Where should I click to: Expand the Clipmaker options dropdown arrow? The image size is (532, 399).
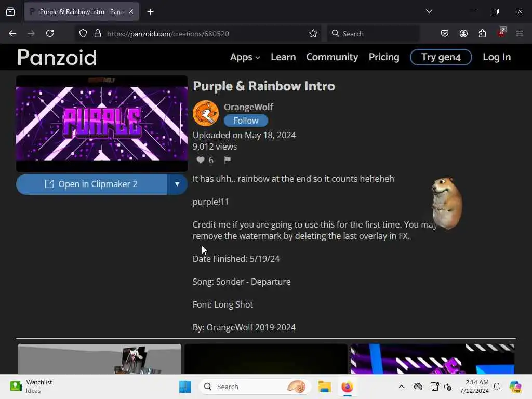pyautogui.click(x=177, y=184)
